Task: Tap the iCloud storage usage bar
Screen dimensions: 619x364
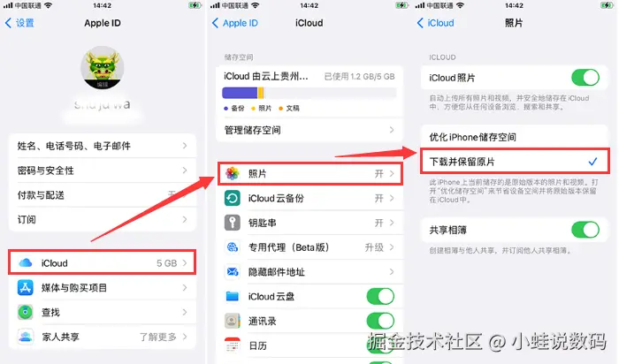Action: [309, 93]
